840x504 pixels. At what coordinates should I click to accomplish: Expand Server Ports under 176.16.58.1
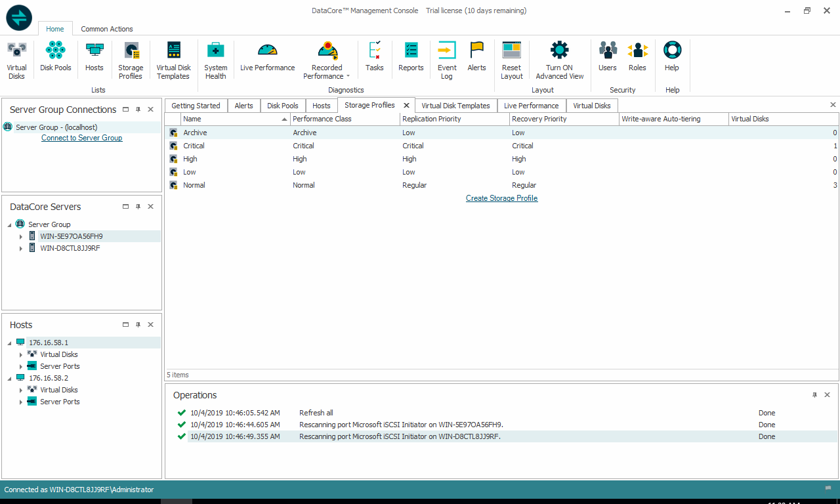(x=21, y=367)
